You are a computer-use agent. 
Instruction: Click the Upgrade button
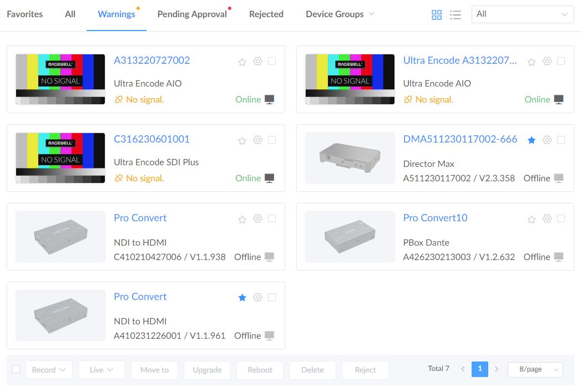[x=207, y=369]
